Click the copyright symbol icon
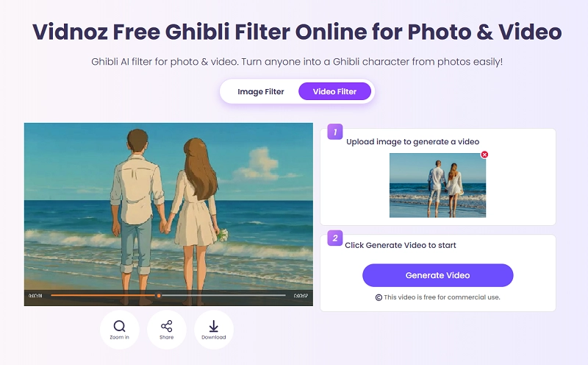Image resolution: width=588 pixels, height=365 pixels. click(x=379, y=297)
